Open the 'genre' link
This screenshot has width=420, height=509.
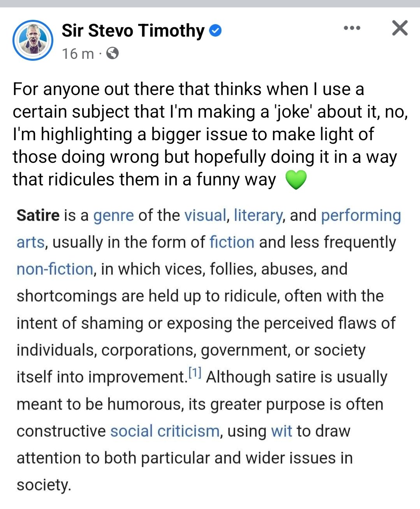click(x=114, y=215)
